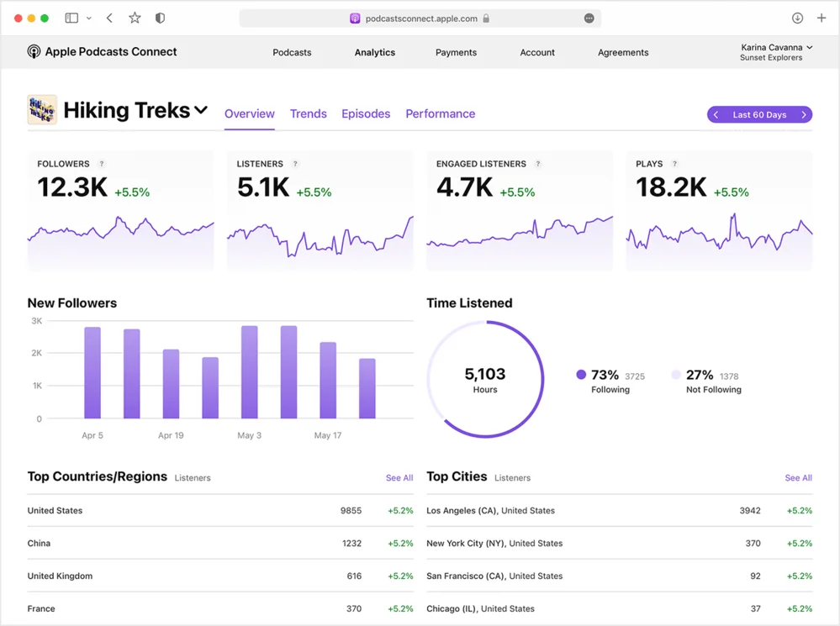The height and width of the screenshot is (626, 840).
Task: Advance the Last 60 Days range forward
Action: coord(804,113)
